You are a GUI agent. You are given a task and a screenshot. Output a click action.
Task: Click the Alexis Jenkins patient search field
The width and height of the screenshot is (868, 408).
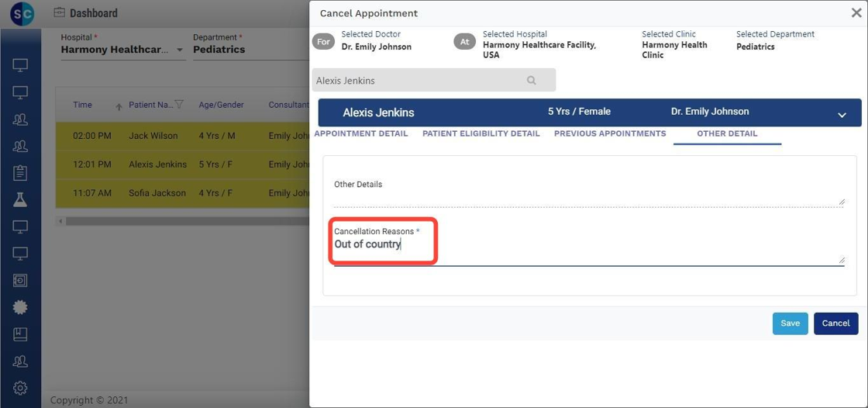(434, 81)
